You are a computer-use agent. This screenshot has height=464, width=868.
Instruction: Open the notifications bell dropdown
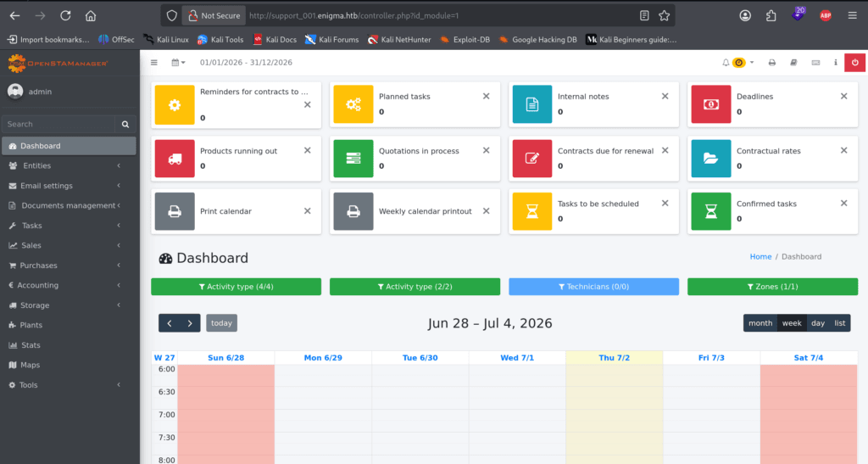tap(738, 63)
